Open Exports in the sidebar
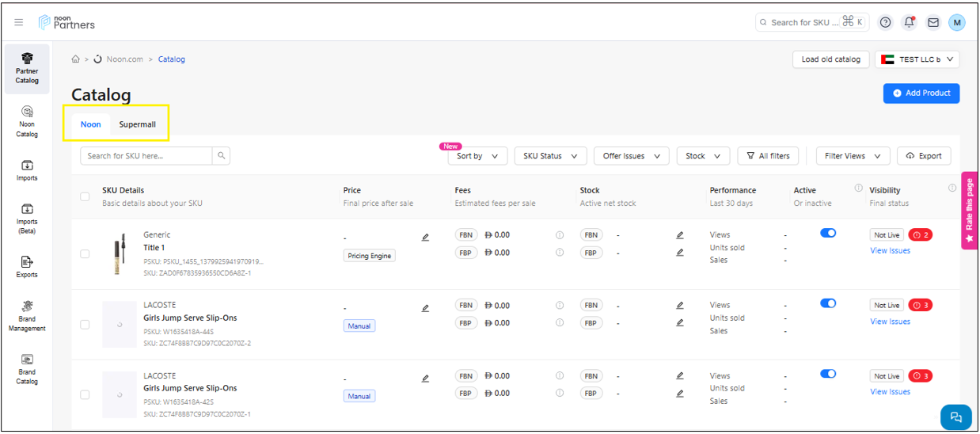The image size is (980, 434). click(x=27, y=266)
